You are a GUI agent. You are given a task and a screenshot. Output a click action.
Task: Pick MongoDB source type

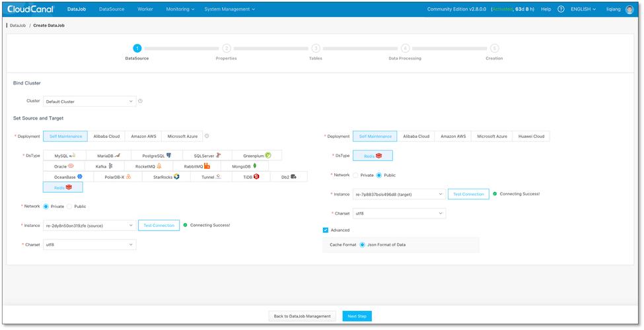[x=245, y=166]
